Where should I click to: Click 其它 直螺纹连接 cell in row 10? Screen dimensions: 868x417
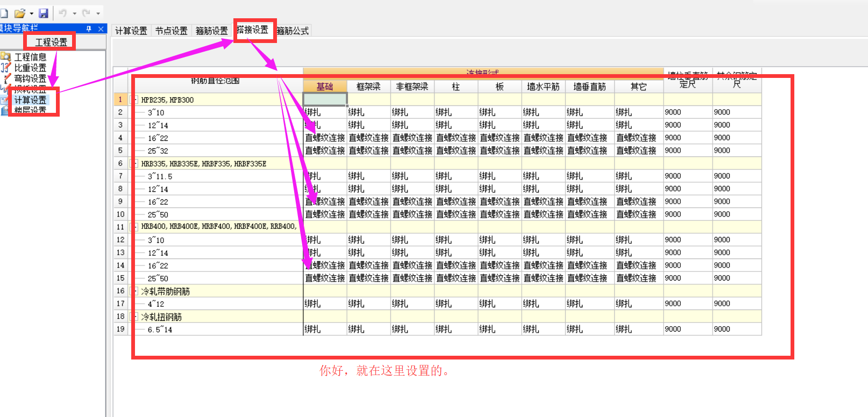[639, 214]
